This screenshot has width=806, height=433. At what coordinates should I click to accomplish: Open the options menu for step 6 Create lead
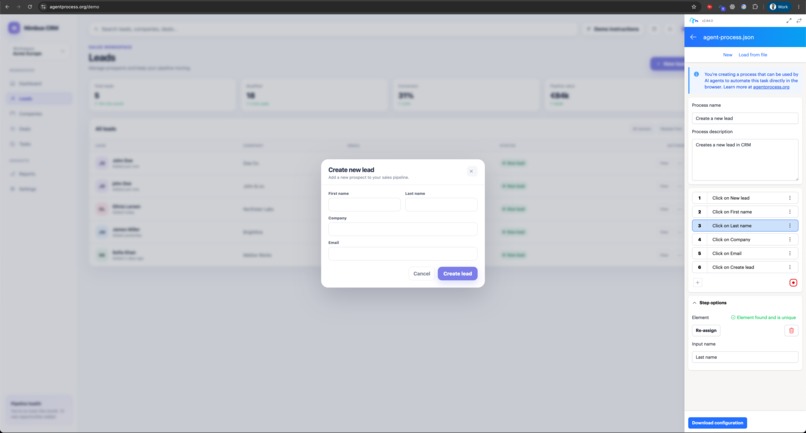pos(790,267)
